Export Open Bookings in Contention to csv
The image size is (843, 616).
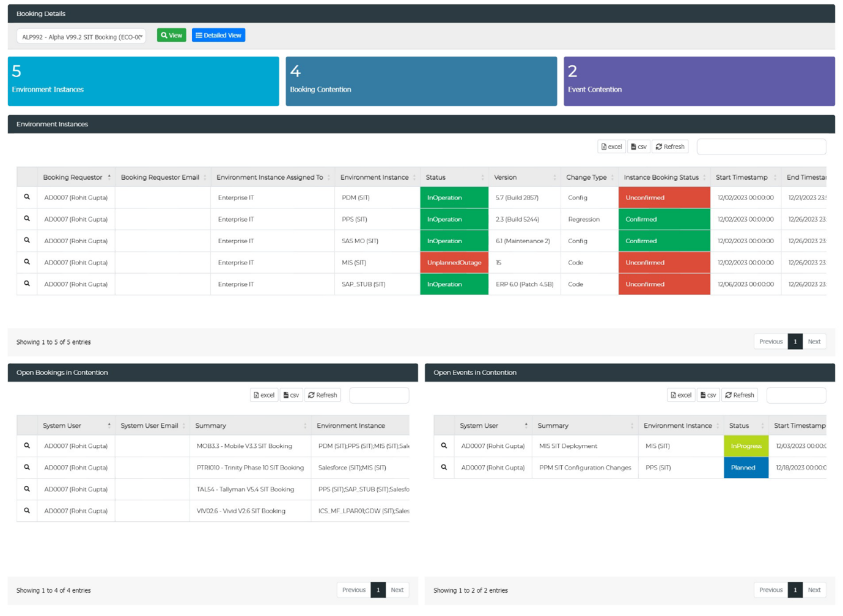click(x=292, y=395)
